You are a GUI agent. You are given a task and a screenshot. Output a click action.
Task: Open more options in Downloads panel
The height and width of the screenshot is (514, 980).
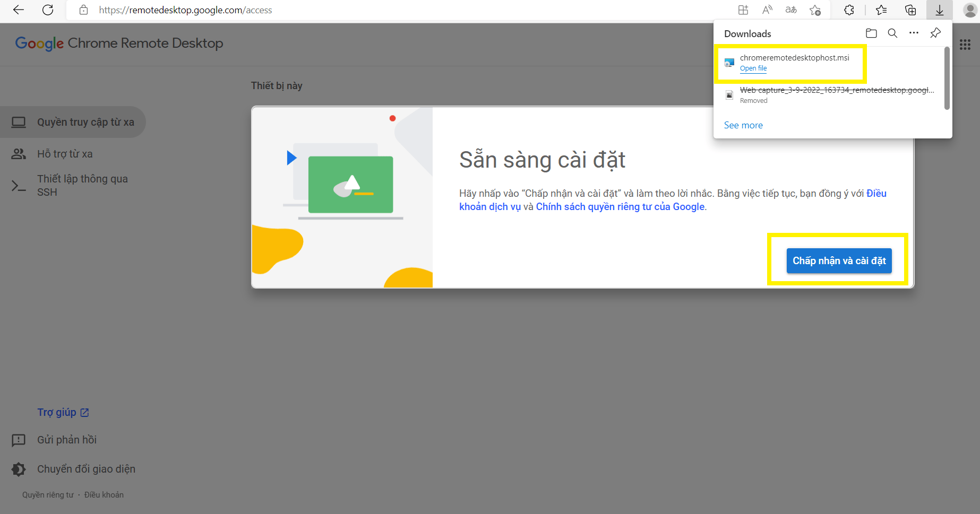914,33
